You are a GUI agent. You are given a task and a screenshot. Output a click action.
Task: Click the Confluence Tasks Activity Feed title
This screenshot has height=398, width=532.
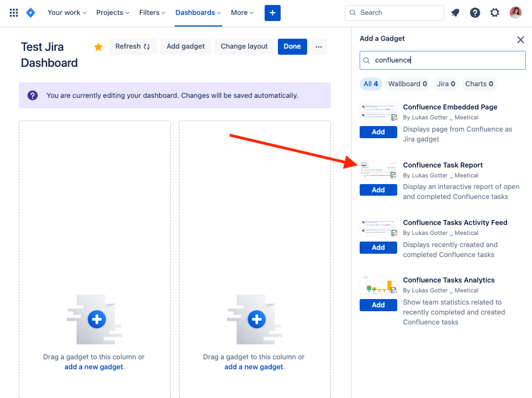[455, 222]
